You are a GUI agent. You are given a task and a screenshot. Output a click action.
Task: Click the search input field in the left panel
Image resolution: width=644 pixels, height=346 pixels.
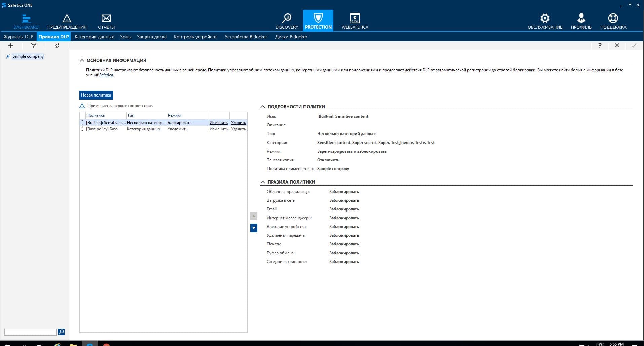(x=30, y=332)
